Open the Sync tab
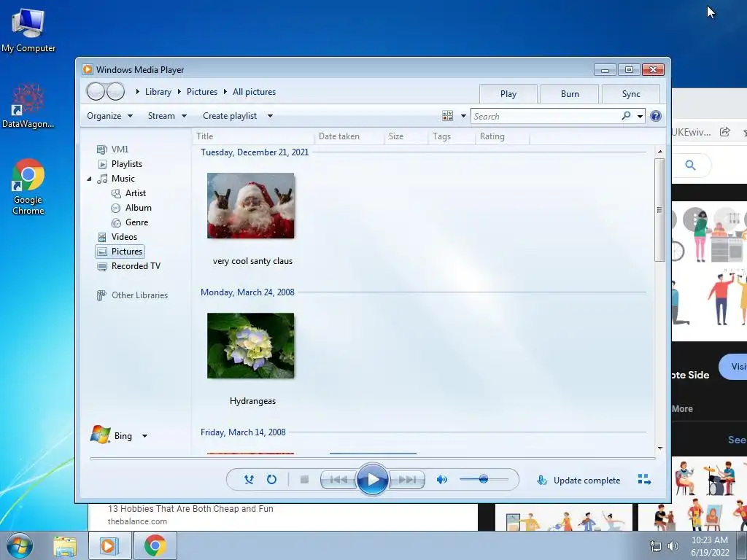Viewport: 747px width, 560px height. pyautogui.click(x=631, y=94)
